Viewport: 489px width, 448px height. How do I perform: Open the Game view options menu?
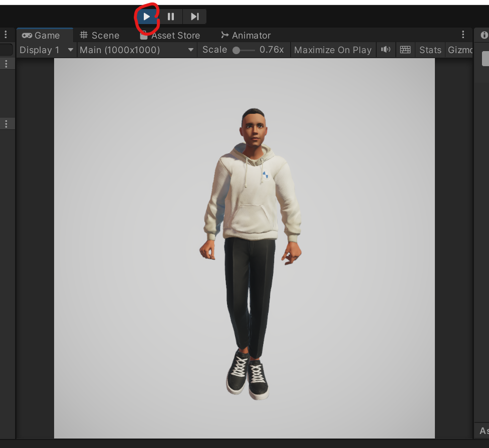click(x=462, y=35)
